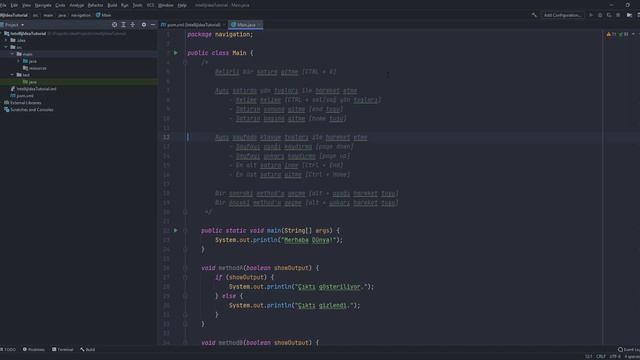Open the Problems tool window
Image resolution: width=640 pixels, height=360 pixels.
click(x=33, y=349)
